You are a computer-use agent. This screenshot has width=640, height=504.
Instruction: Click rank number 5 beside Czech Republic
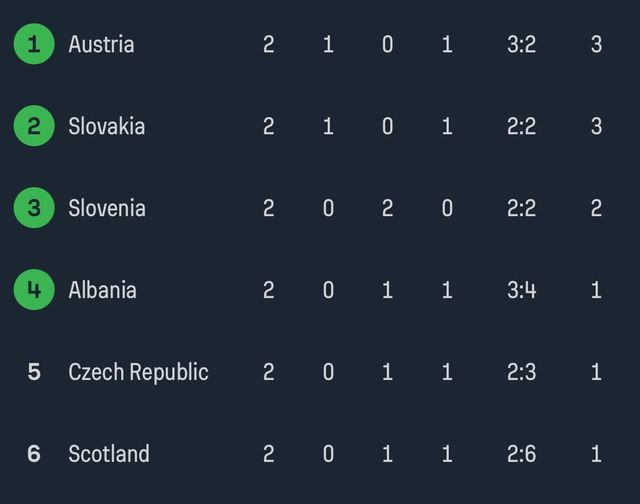coord(34,372)
